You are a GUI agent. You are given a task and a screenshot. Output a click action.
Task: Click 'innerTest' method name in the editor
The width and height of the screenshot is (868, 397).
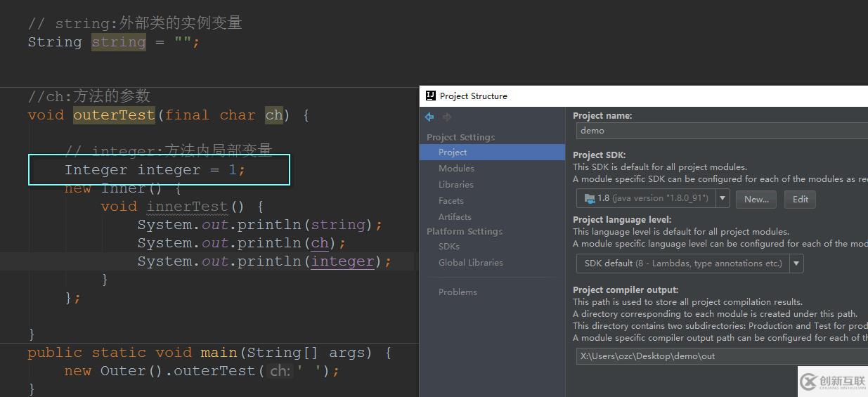pos(187,207)
